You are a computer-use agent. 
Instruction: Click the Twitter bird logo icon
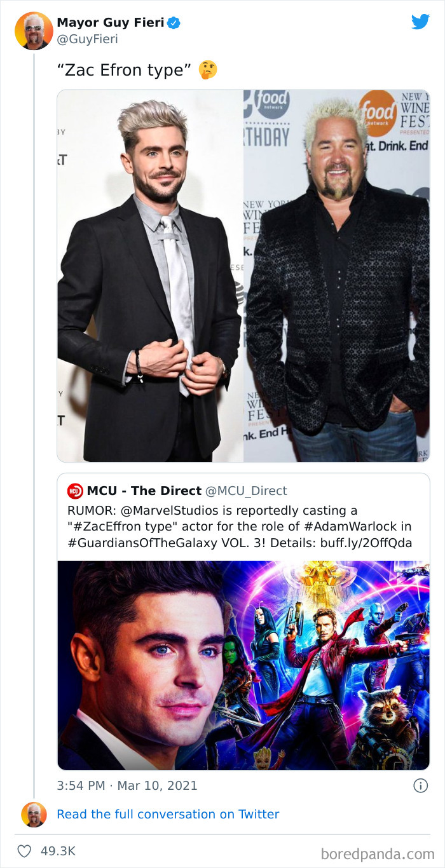(x=421, y=22)
